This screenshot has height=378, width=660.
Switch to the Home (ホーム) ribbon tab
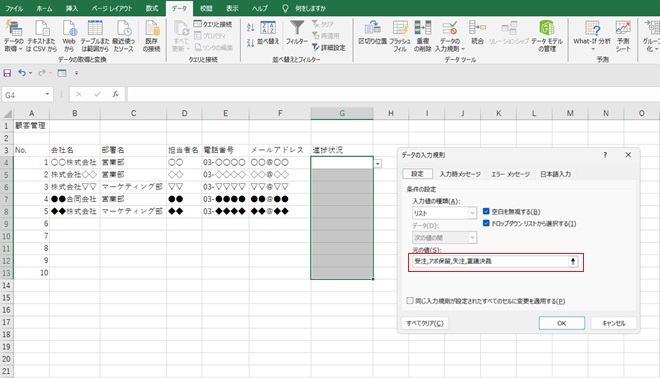pyautogui.click(x=44, y=8)
